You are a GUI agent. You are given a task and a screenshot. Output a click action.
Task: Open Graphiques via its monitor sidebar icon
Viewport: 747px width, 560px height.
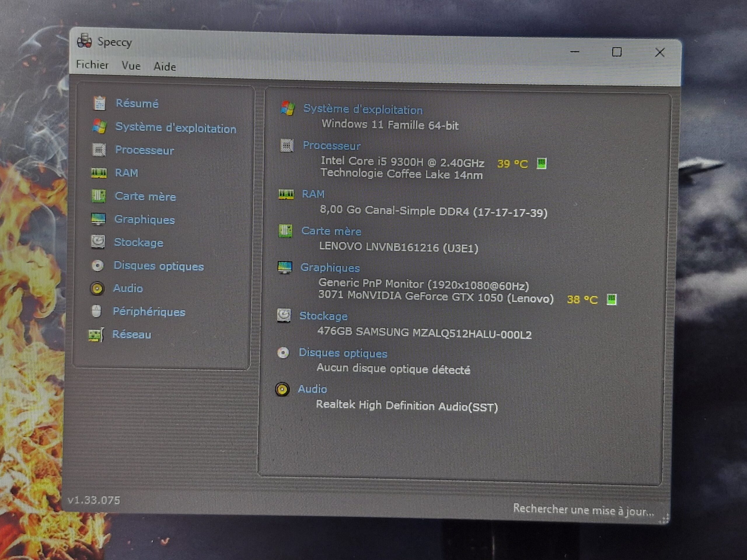click(98, 219)
